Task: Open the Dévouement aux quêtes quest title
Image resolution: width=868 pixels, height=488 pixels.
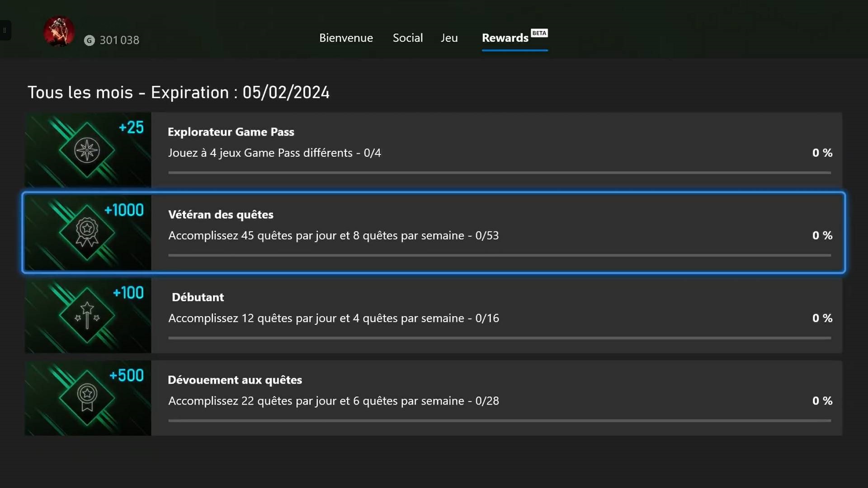Action: click(235, 380)
